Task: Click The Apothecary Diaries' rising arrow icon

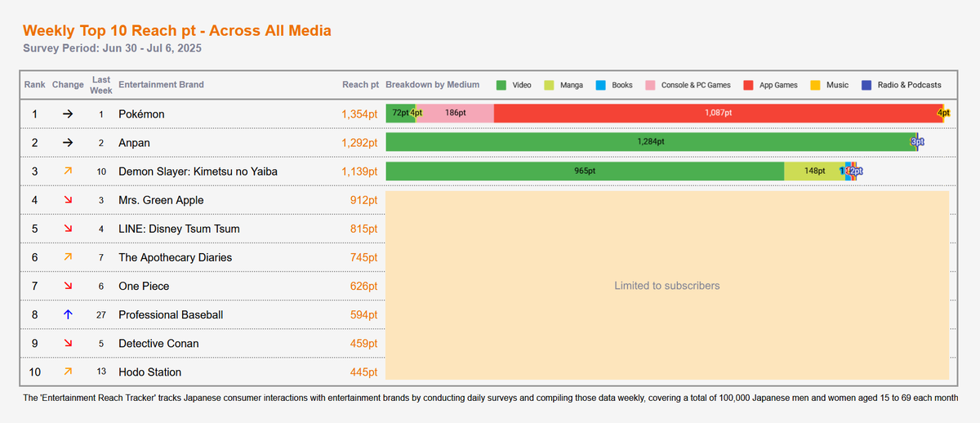Action: (68, 257)
